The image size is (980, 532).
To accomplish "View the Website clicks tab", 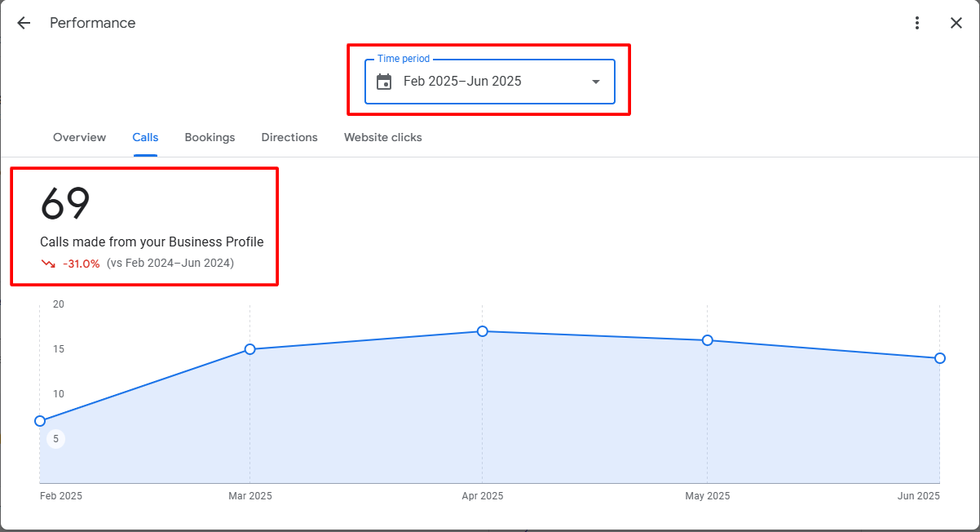I will pos(382,137).
